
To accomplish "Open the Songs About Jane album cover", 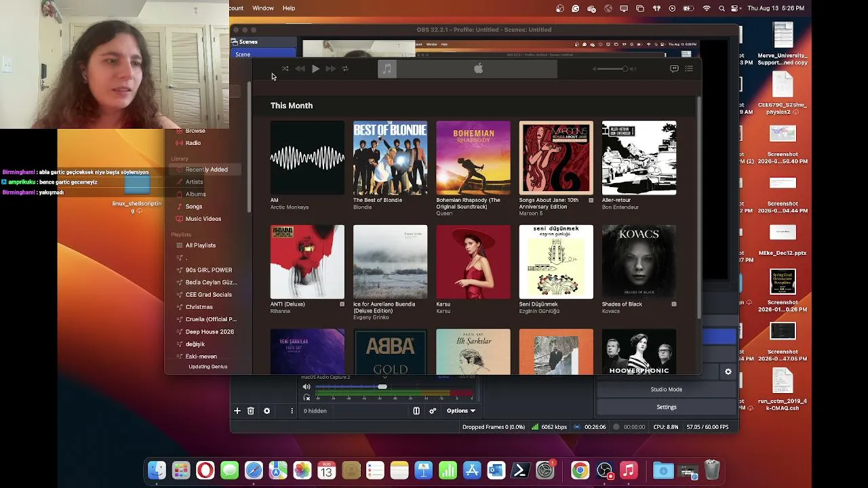I will coord(556,158).
